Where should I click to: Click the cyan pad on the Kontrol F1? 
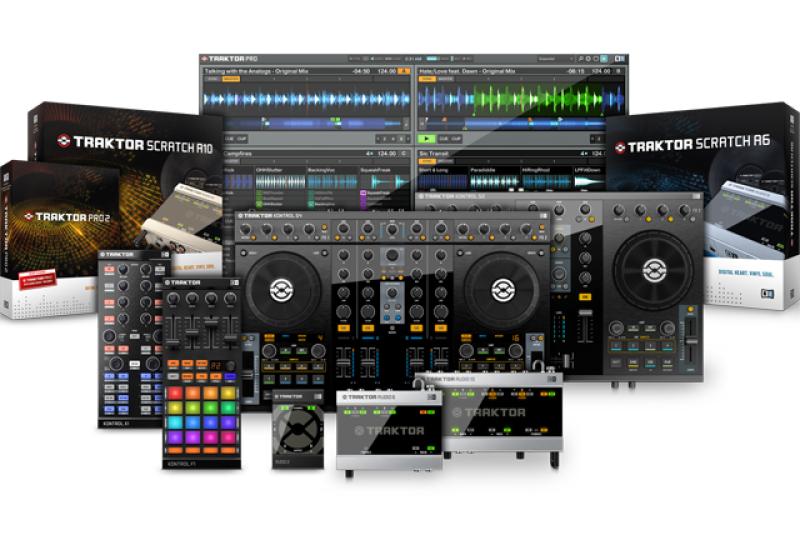pos(174,422)
